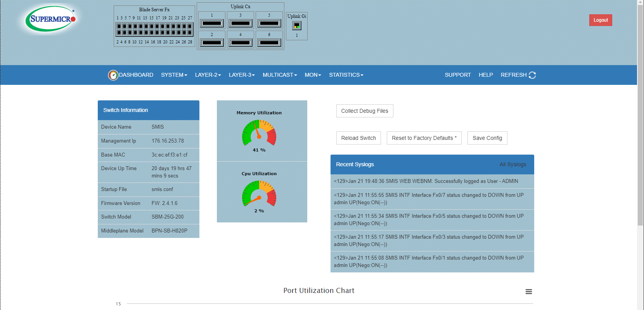Click Blade Server Fx port 8
644x310 pixels.
click(135, 33)
